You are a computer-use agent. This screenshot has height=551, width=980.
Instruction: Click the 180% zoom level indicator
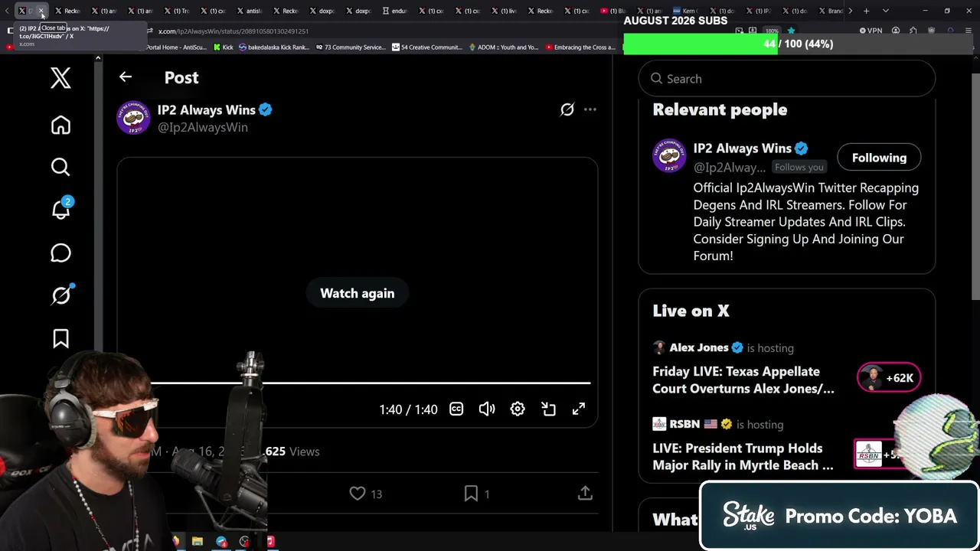pyautogui.click(x=772, y=31)
